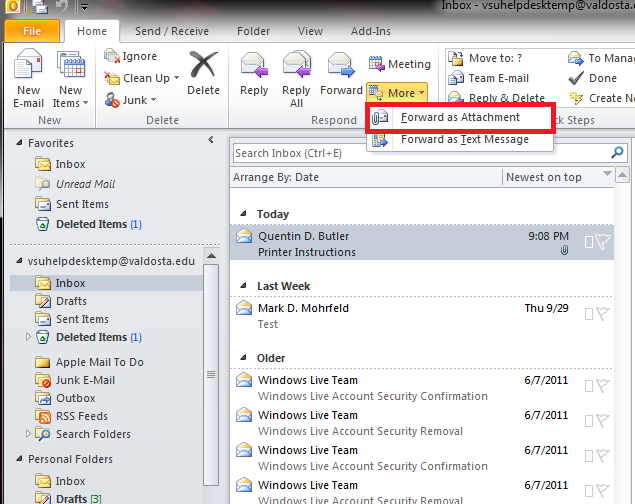Image resolution: width=635 pixels, height=504 pixels.
Task: Click the Delete X icon
Action: click(x=203, y=64)
